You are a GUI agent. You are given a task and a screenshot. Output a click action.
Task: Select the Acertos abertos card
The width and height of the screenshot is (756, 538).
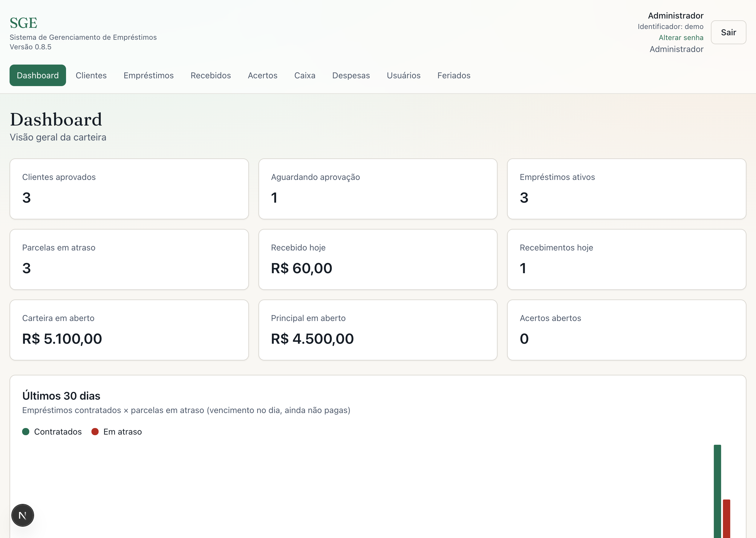tap(627, 330)
